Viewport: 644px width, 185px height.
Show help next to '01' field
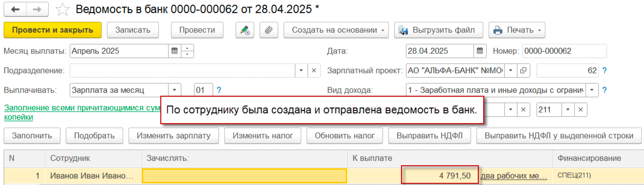point(219,90)
